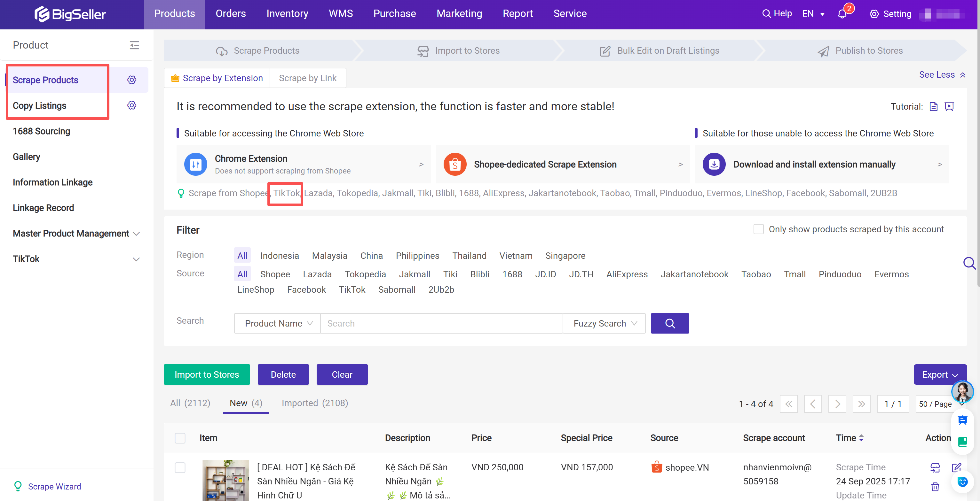This screenshot has width=980, height=501.
Task: Tick the select-all checkbox in table header
Action: click(180, 438)
